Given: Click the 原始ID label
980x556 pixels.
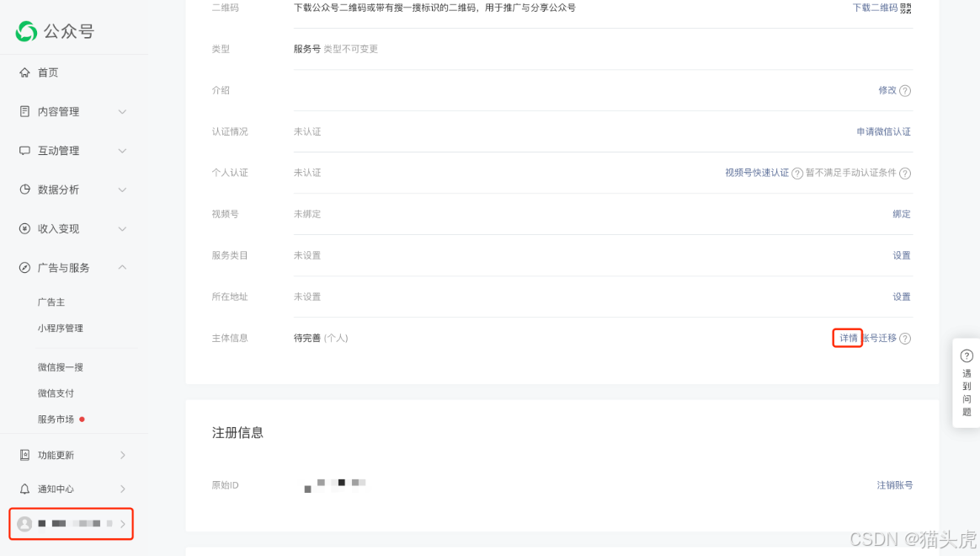Looking at the screenshot, I should tap(225, 485).
